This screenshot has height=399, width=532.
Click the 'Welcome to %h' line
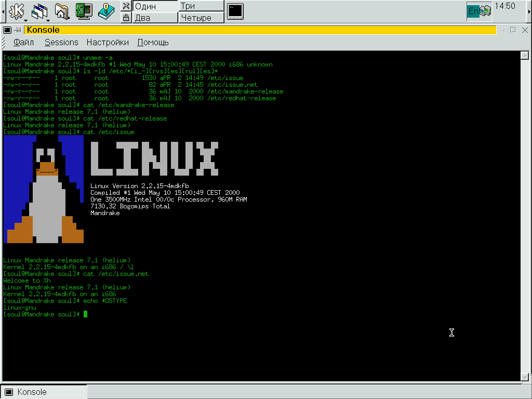coord(27,281)
